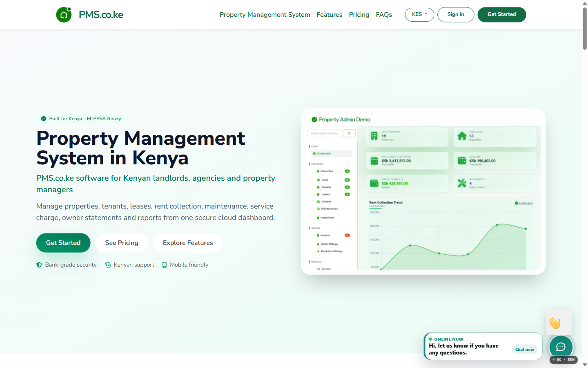
Task: Select Dashboard in the demo sidebar
Action: pos(330,154)
